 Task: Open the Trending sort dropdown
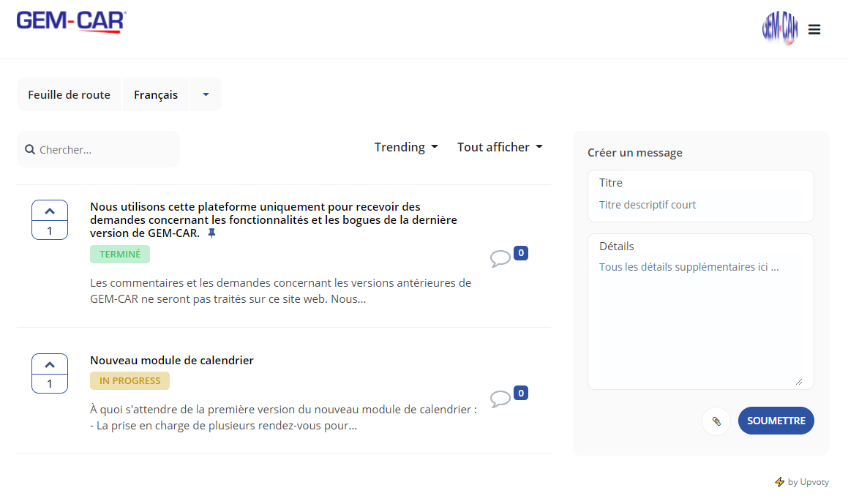(406, 147)
